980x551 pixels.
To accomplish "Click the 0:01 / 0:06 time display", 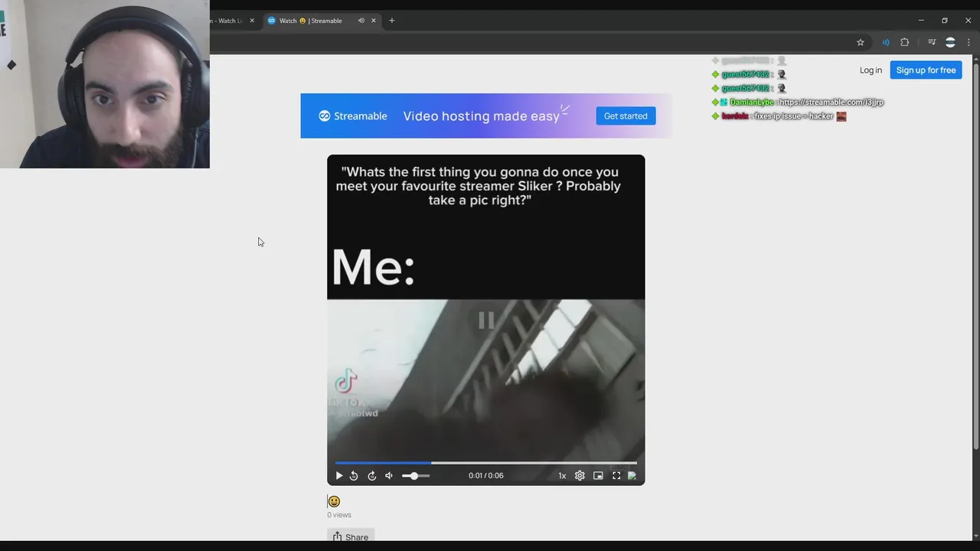I will coord(486,475).
